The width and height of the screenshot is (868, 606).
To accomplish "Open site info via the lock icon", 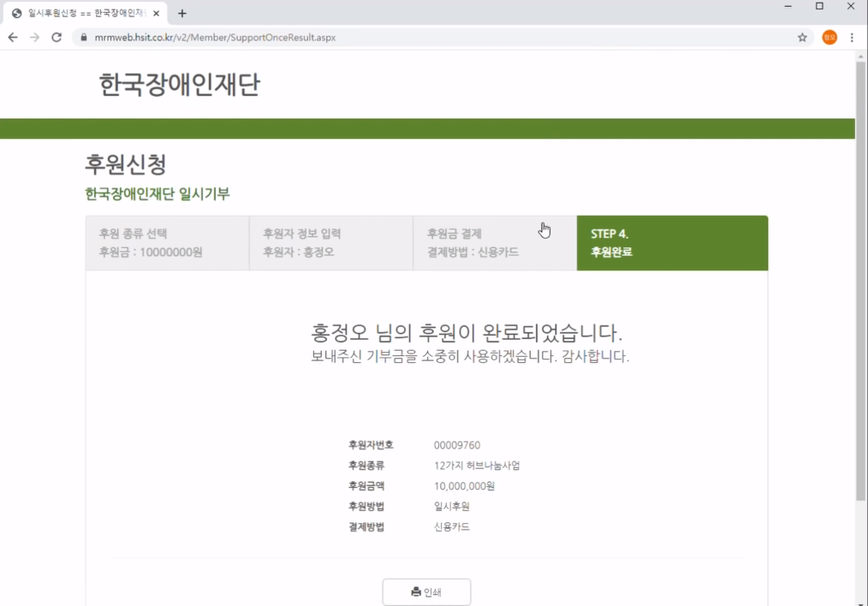I will pos(83,38).
